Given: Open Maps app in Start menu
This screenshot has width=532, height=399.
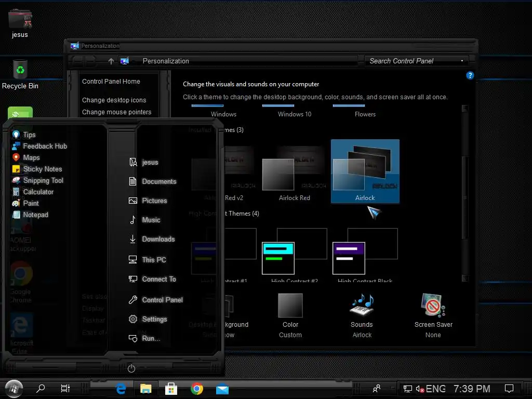Looking at the screenshot, I should [26, 158].
